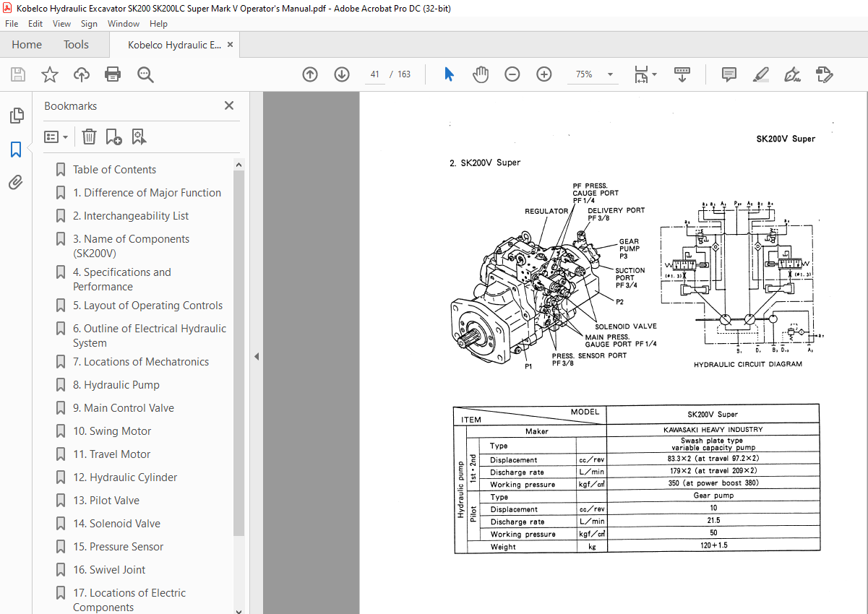The image size is (868, 614).
Task: Go to bookmark 7. Locations of Mechatronics
Action: (x=141, y=362)
